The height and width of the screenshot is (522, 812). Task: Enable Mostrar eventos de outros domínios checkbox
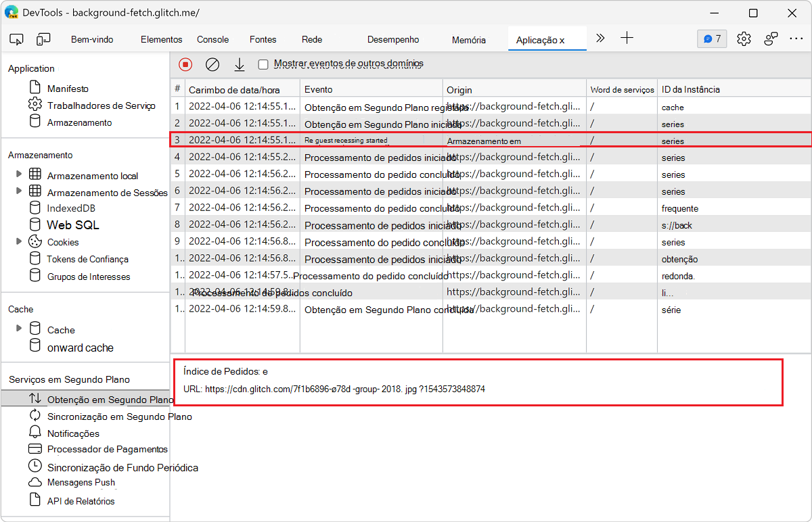[263, 64]
